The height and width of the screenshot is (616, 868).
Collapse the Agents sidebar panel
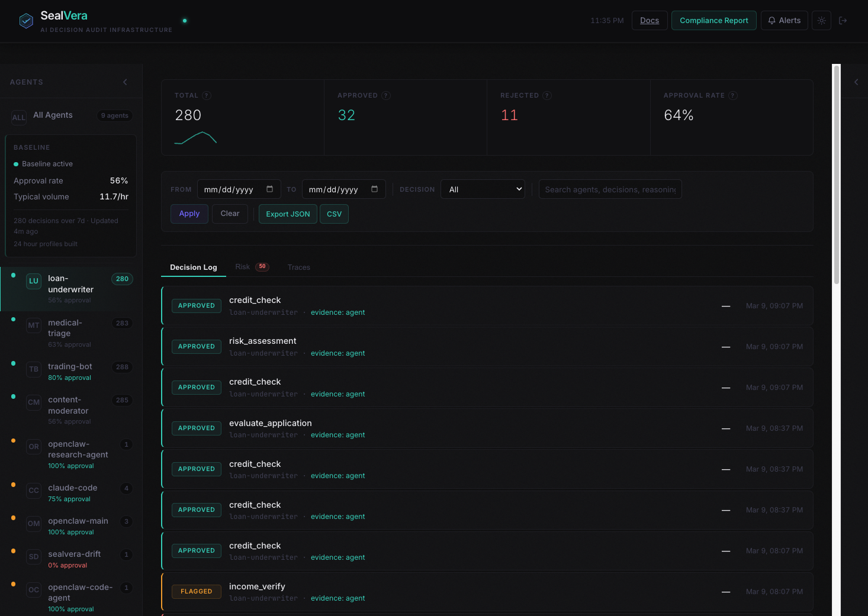tap(125, 82)
